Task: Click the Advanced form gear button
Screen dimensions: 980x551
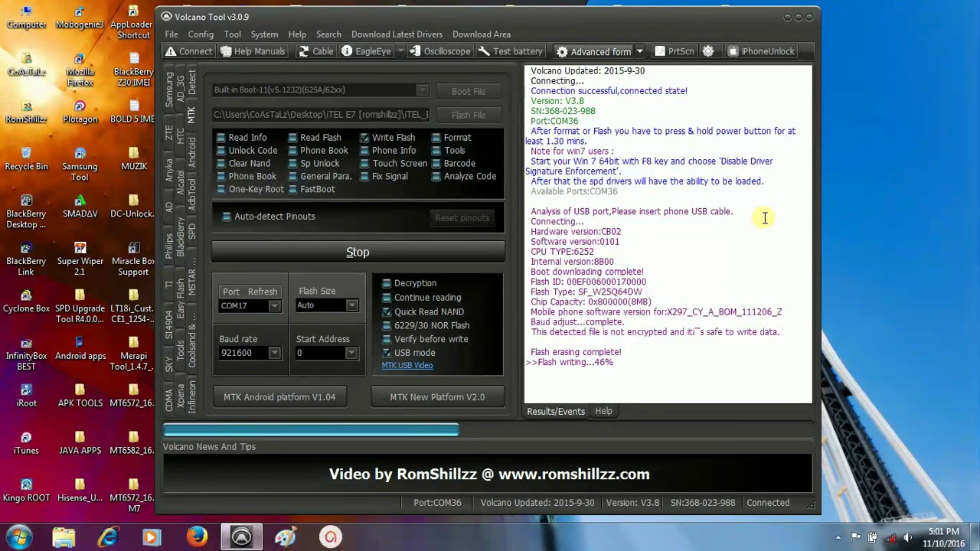Action: [x=593, y=51]
